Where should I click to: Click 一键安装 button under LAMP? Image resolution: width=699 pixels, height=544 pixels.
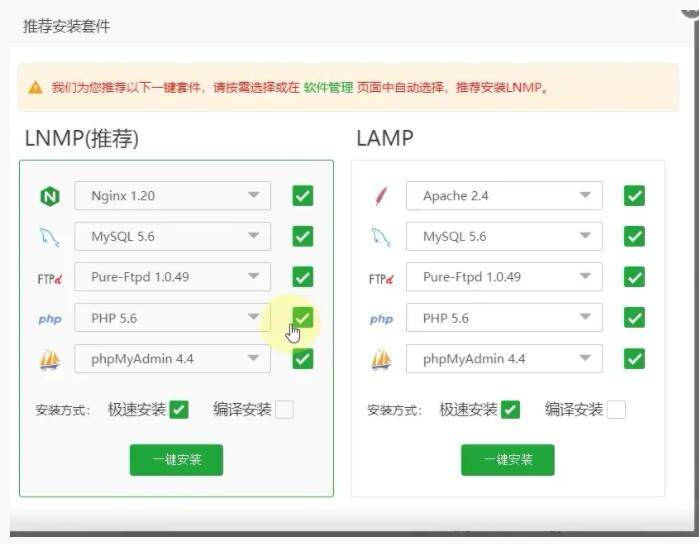pyautogui.click(x=508, y=460)
